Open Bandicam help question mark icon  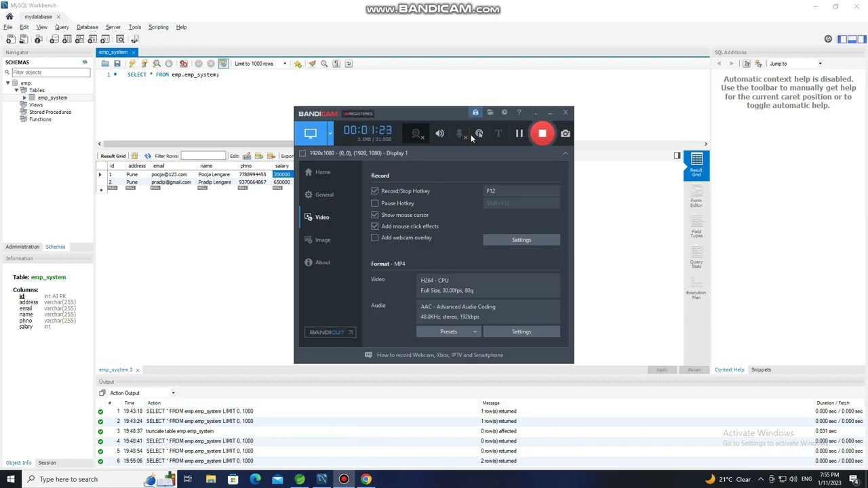coord(519,113)
